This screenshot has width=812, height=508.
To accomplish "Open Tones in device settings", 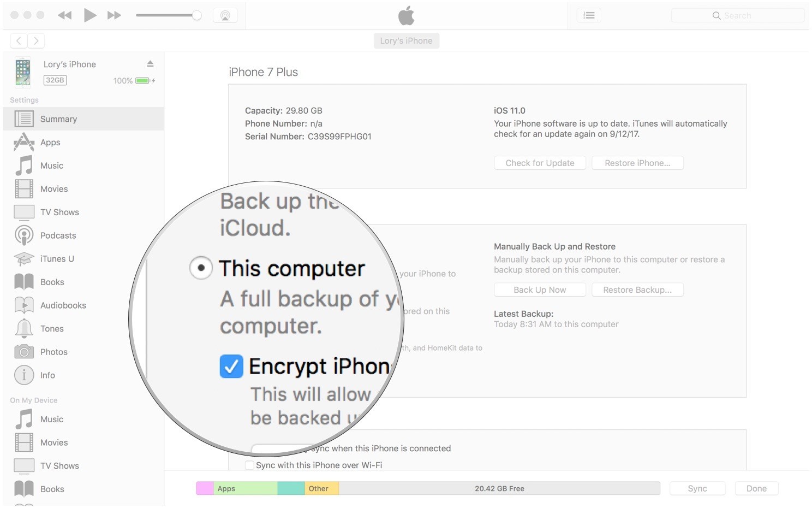I will tap(52, 329).
